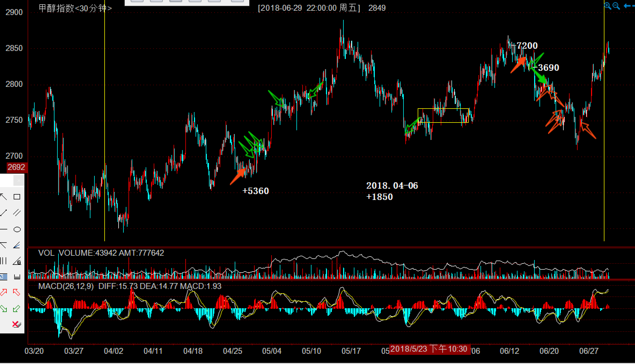Choose green down-right arrow marker tool
Viewport: 635px width, 364px height.
[x=3, y=309]
